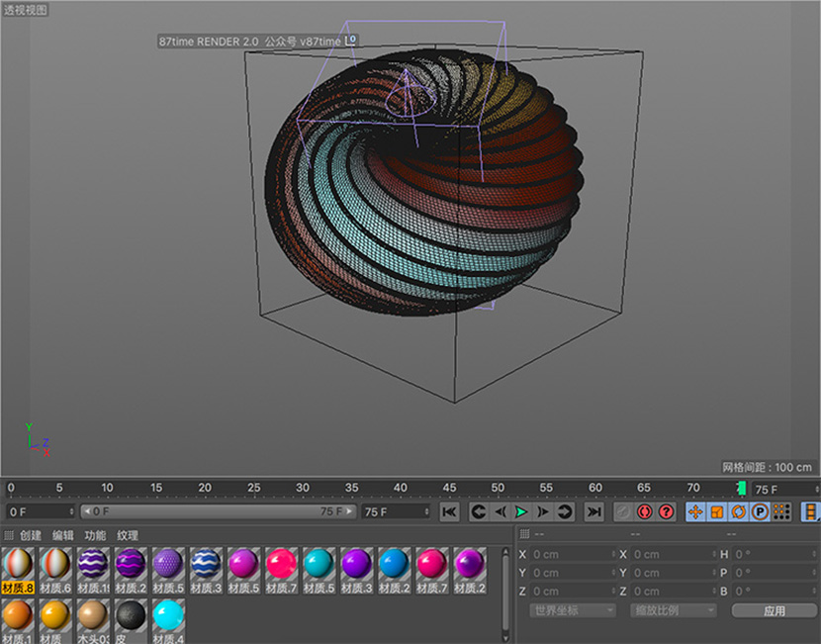821x644 pixels.
Task: Step forward one frame
Action: point(543,511)
